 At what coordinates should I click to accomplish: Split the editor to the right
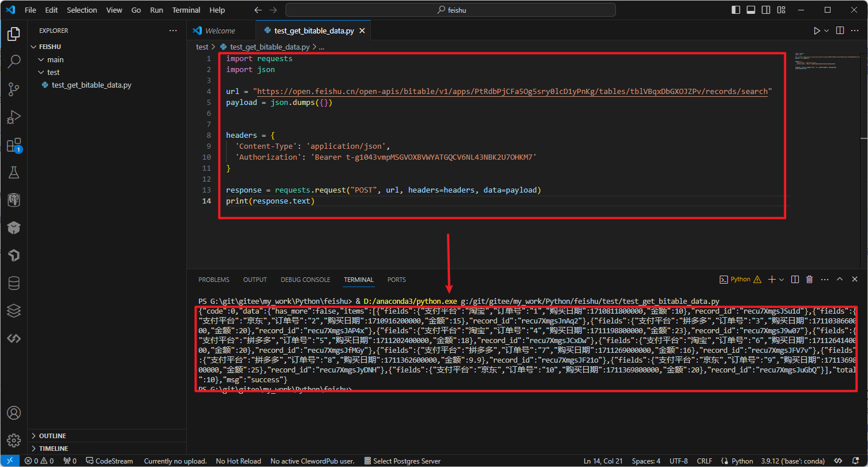pos(840,31)
